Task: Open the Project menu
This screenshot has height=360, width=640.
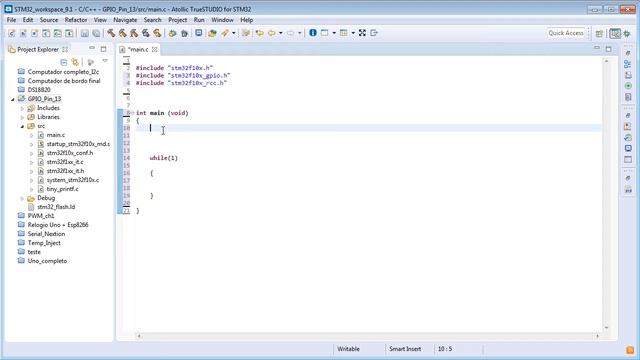Action: coord(178,20)
